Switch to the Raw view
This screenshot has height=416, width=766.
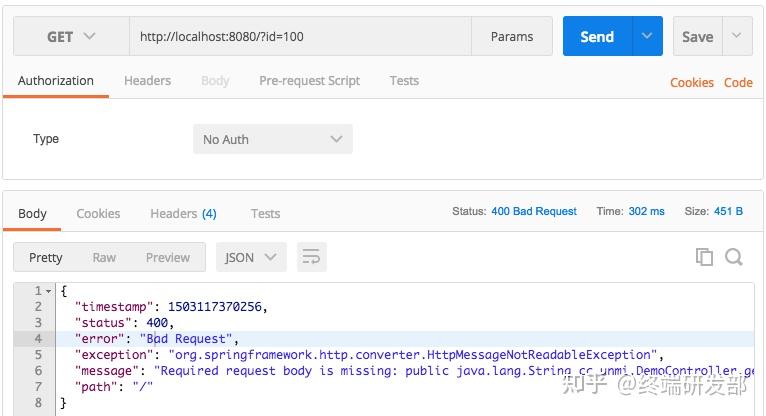[104, 257]
